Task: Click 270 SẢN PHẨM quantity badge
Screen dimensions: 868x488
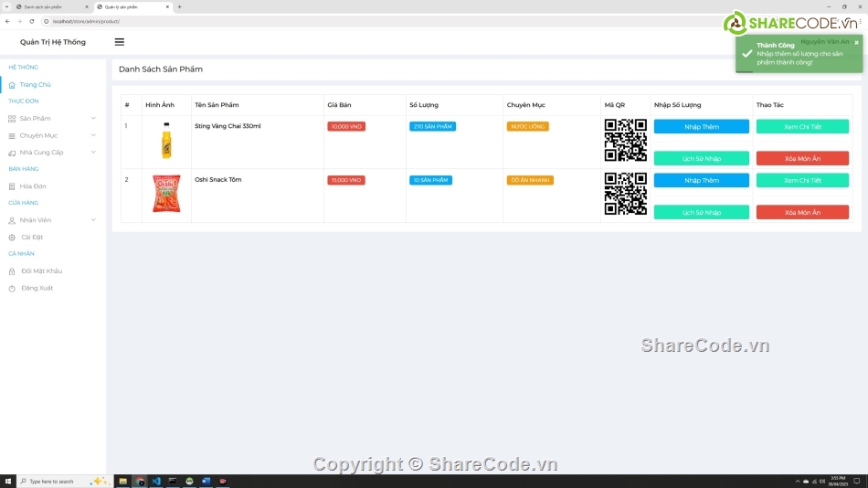Action: point(432,127)
